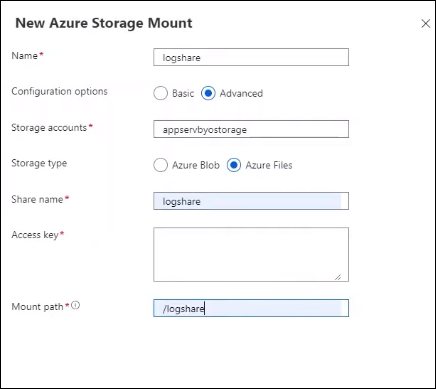Click the Mount path /logshare input
436x389 pixels.
point(251,308)
